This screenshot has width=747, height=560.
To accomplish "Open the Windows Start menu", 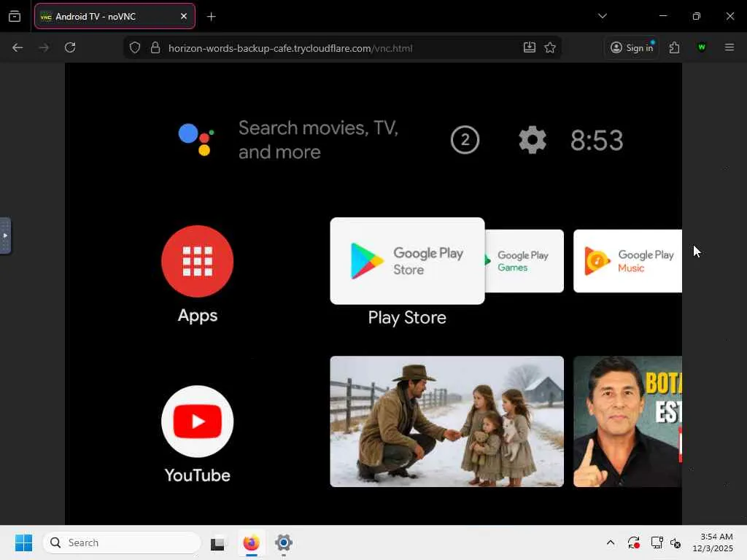I will click(x=24, y=542).
